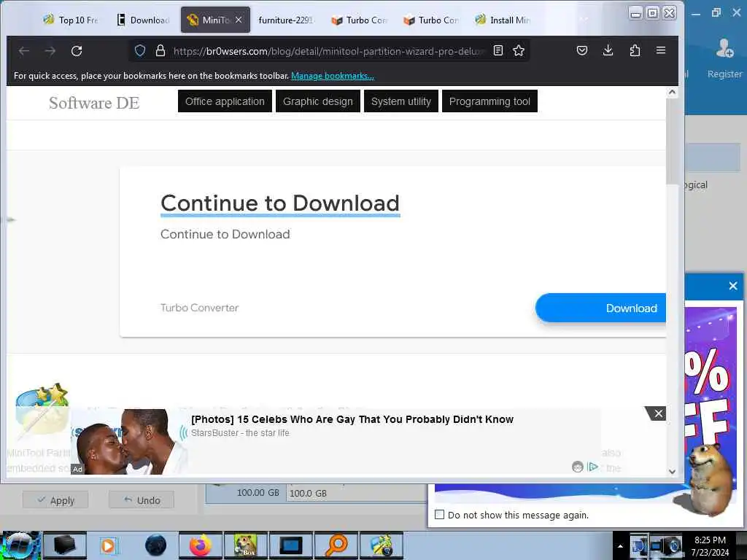
Task: Switch to the second Turbo Con tab
Action: pyautogui.click(x=431, y=20)
